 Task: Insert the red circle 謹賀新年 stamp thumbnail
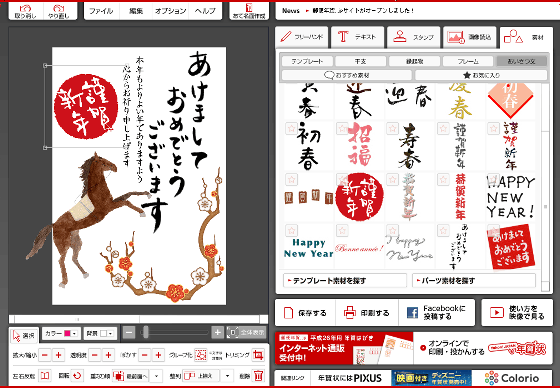(x=359, y=197)
